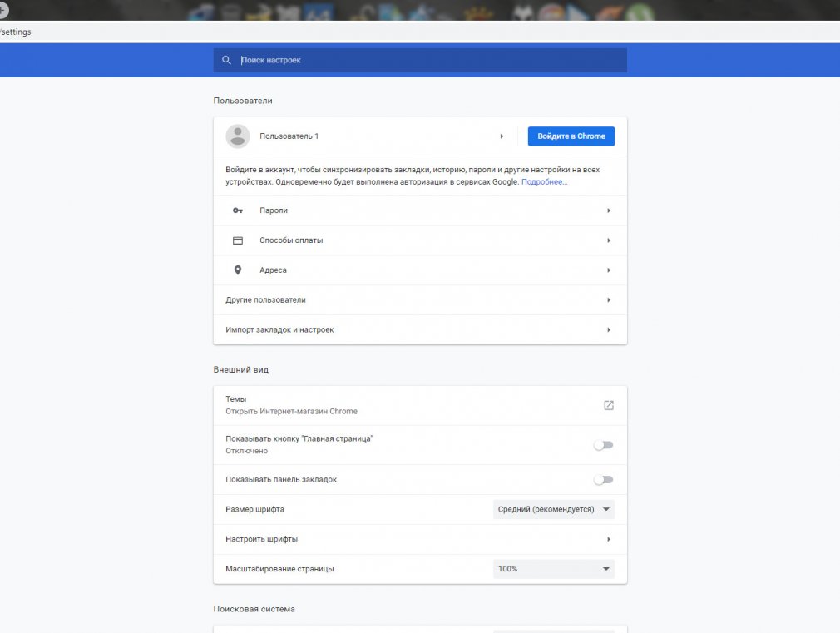
Task: Click the Другие пользователи label
Action: (x=265, y=300)
